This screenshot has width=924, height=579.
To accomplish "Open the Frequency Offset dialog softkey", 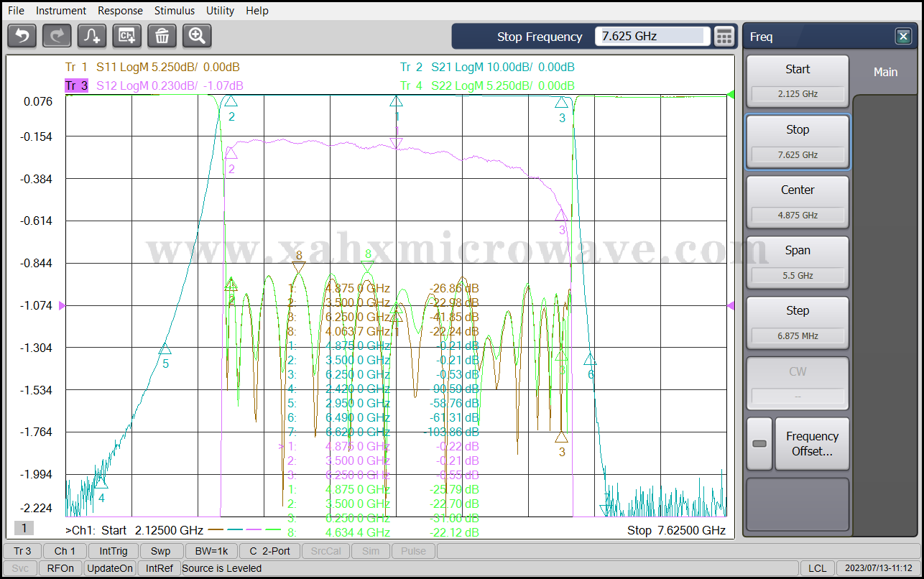I will [x=812, y=443].
